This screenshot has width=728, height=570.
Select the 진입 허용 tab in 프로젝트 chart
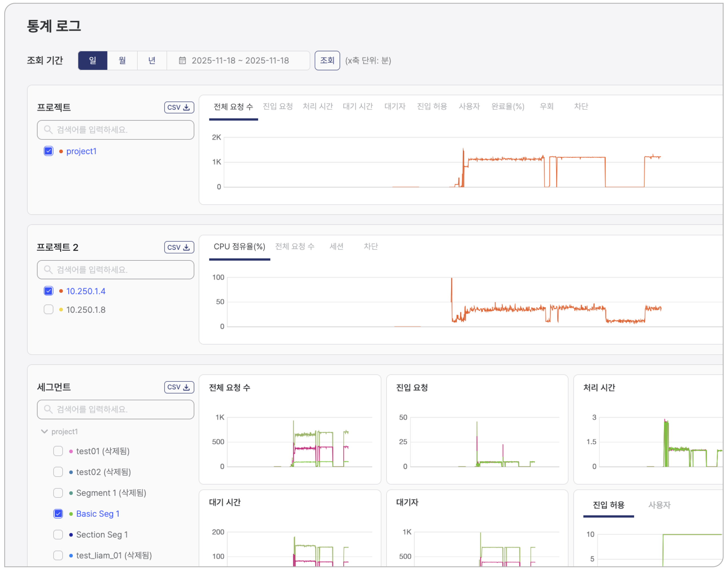[x=432, y=106]
